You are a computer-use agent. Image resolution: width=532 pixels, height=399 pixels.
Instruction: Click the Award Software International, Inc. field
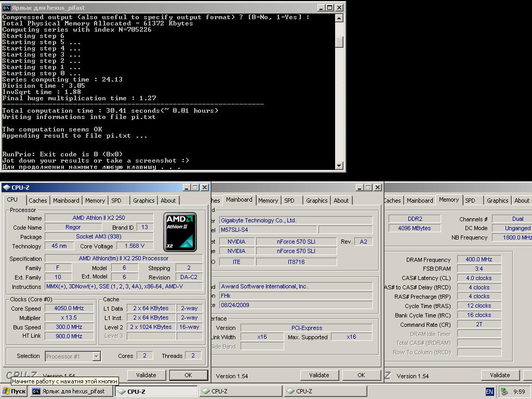tap(296, 286)
